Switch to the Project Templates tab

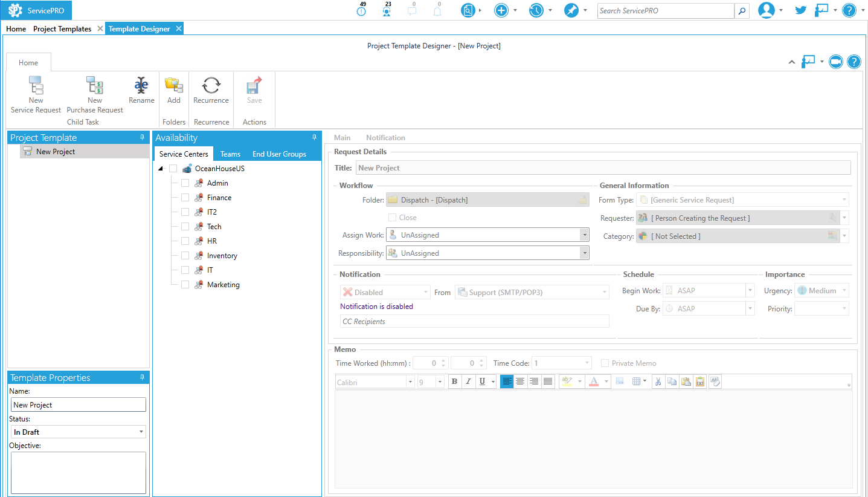pyautogui.click(x=62, y=28)
